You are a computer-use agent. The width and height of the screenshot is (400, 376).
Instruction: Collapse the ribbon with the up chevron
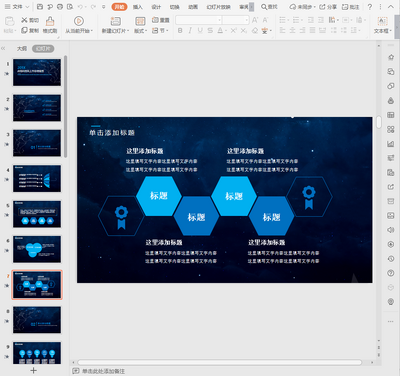(391, 7)
